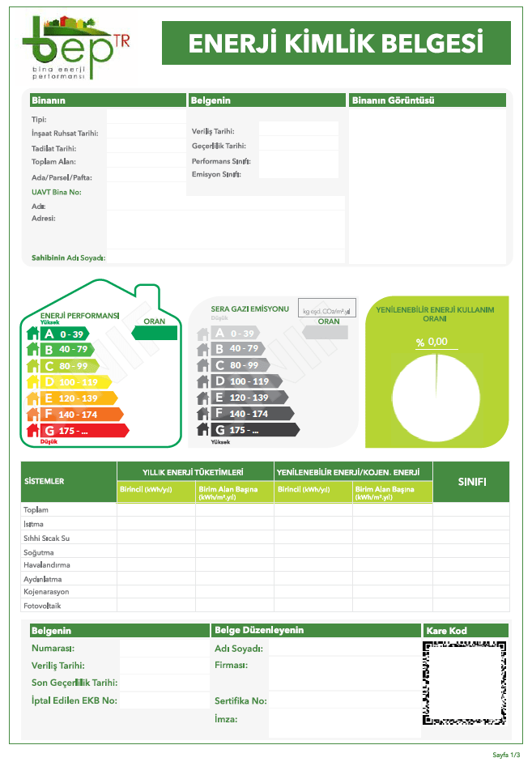Screen dimensions: 532x762
Task: Click the SINIFI column header
Action: pos(471,482)
